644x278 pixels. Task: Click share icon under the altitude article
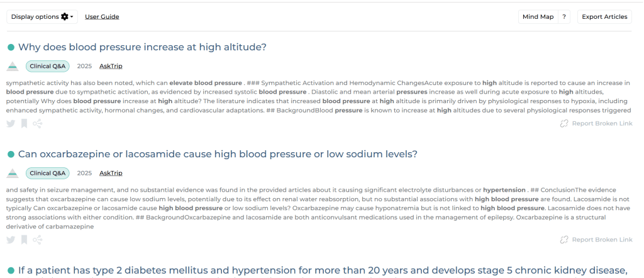38,123
